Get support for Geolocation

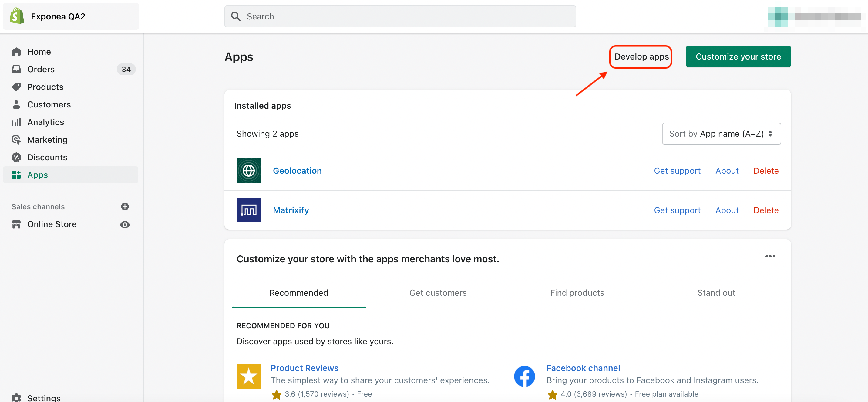tap(677, 170)
